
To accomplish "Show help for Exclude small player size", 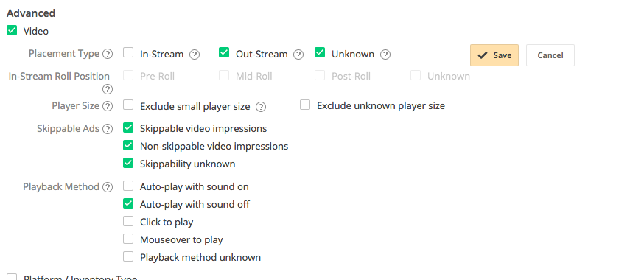I will tap(261, 107).
